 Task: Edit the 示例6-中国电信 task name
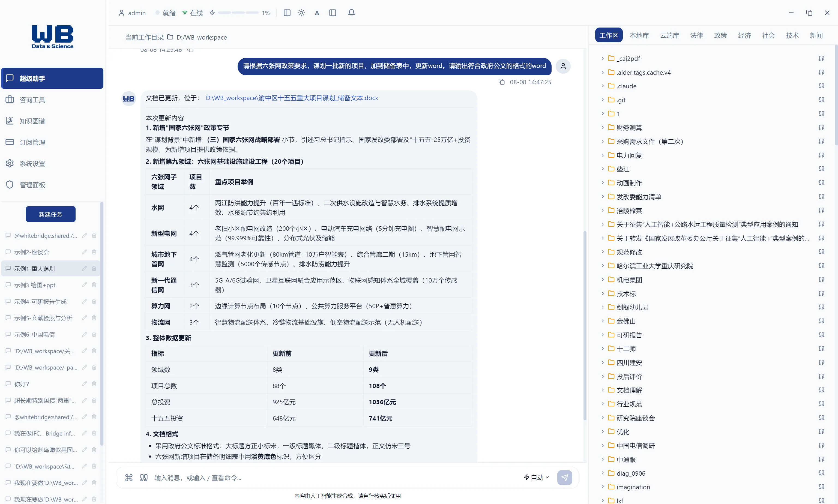[85, 334]
